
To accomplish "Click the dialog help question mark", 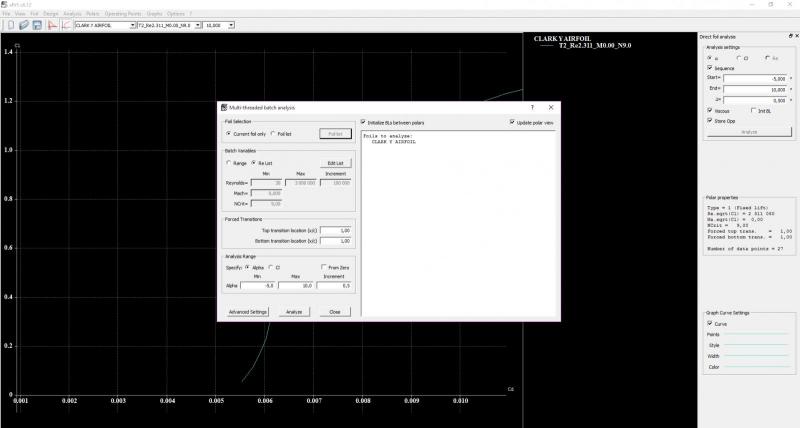I will tap(531, 107).
